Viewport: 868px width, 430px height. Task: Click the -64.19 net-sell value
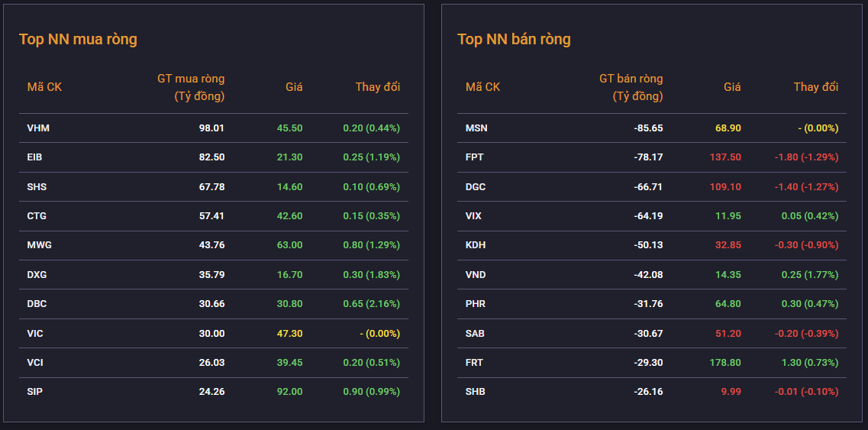point(648,216)
